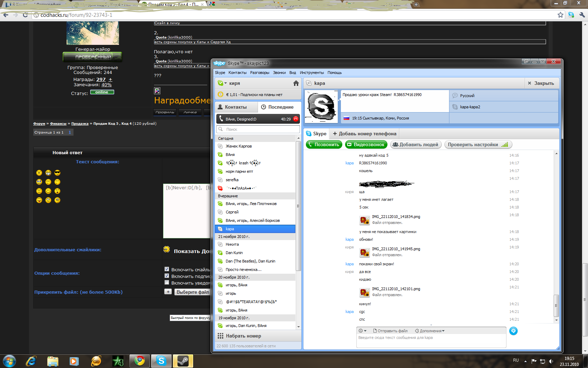Open the Инструменты menu

312,73
